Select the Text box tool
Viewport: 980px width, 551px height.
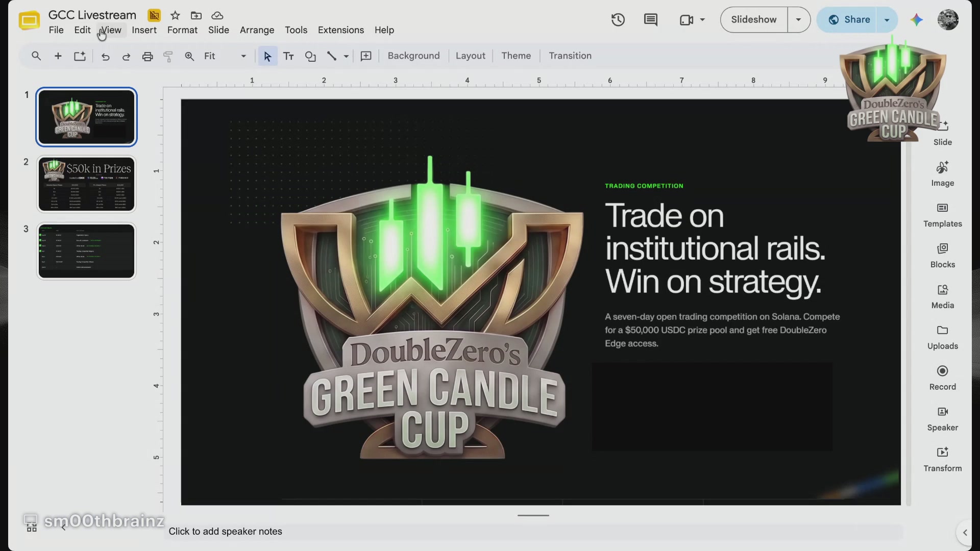(288, 56)
